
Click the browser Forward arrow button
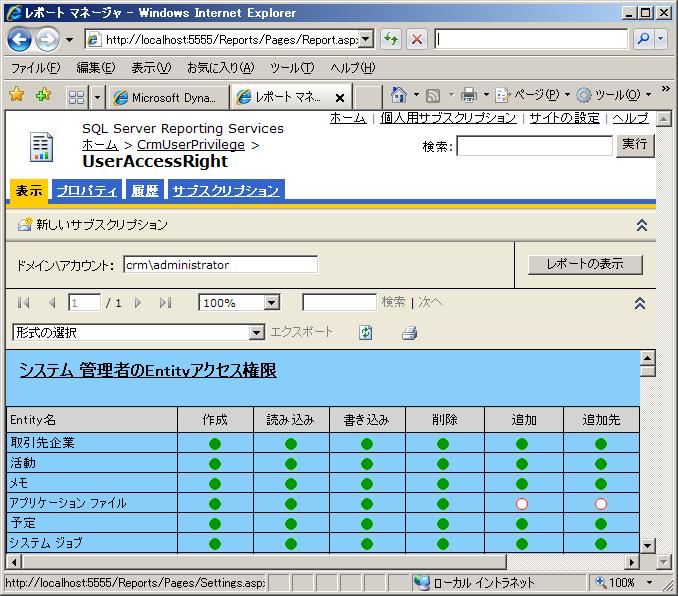click(x=48, y=40)
